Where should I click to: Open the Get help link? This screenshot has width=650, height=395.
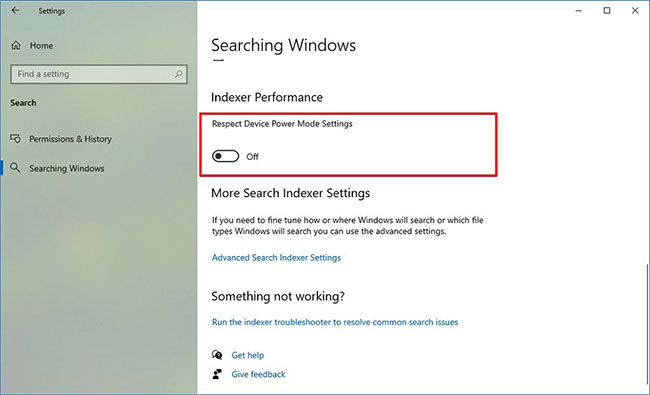(247, 355)
